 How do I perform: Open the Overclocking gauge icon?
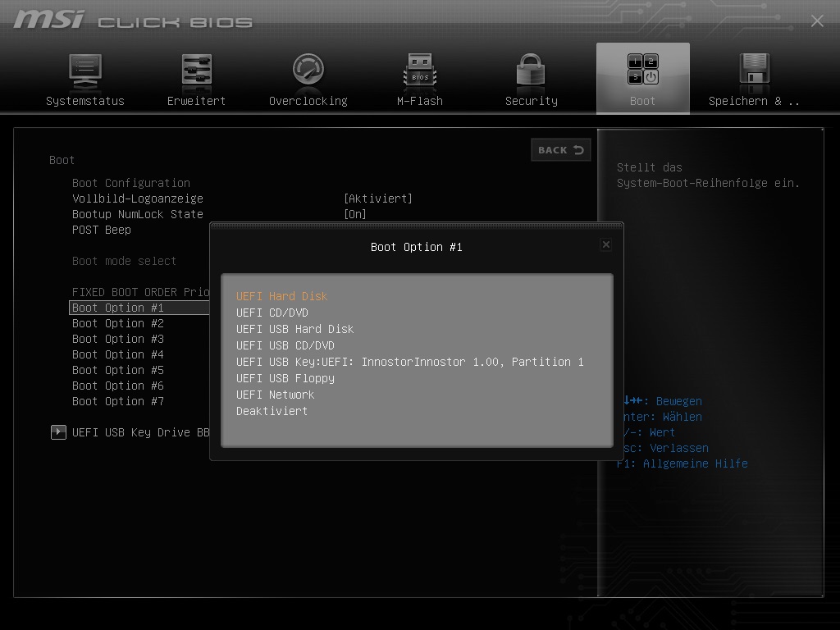click(308, 69)
